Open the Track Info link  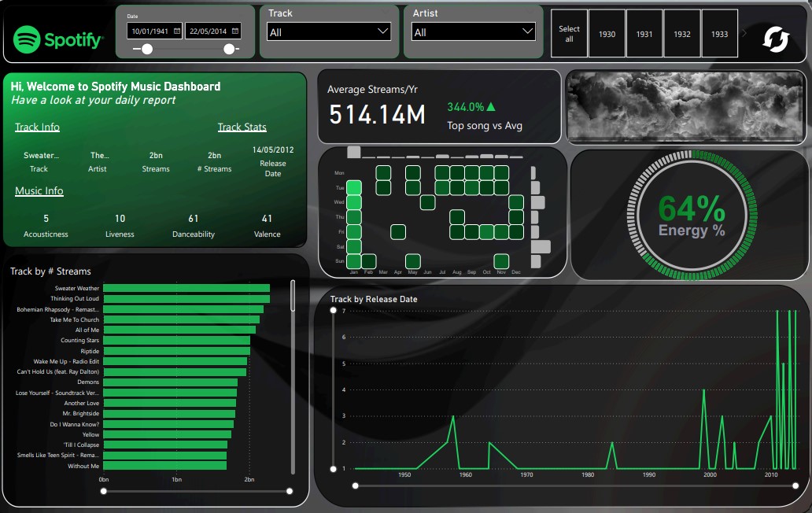[37, 127]
